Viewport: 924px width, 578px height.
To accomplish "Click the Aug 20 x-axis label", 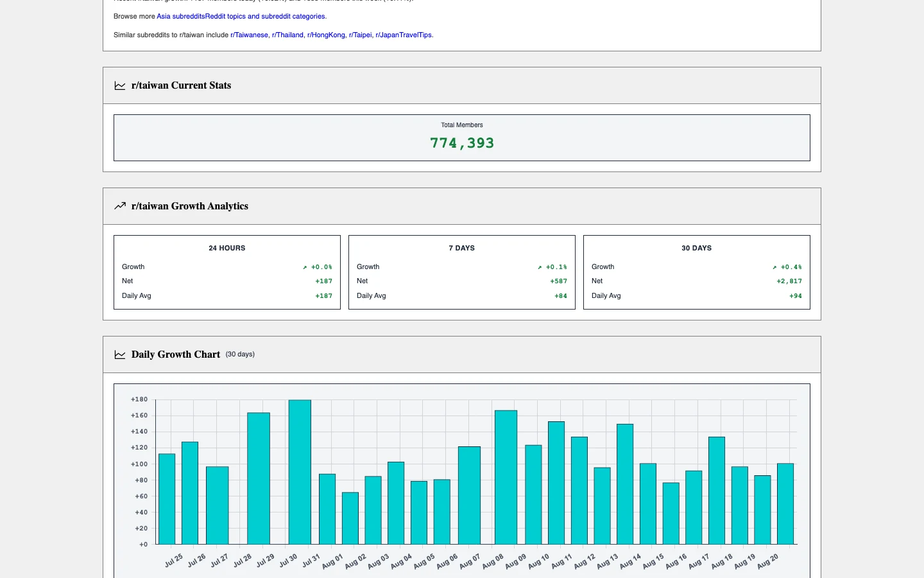I will tap(768, 561).
